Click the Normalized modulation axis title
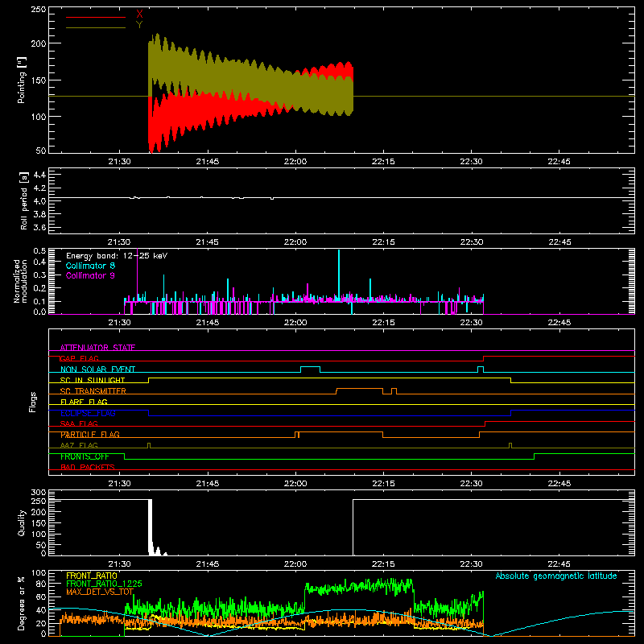Image resolution: width=644 pixels, height=644 pixels. pos(20,281)
